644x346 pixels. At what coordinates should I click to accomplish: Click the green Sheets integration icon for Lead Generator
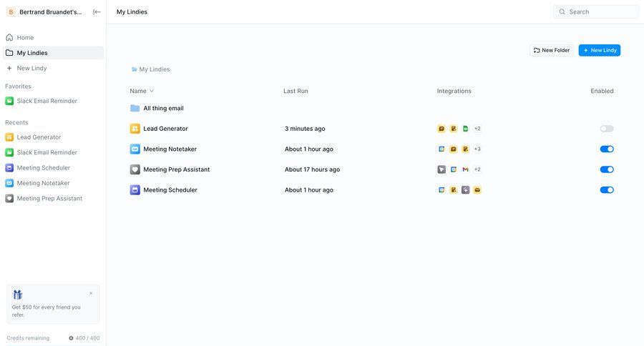[465, 129]
